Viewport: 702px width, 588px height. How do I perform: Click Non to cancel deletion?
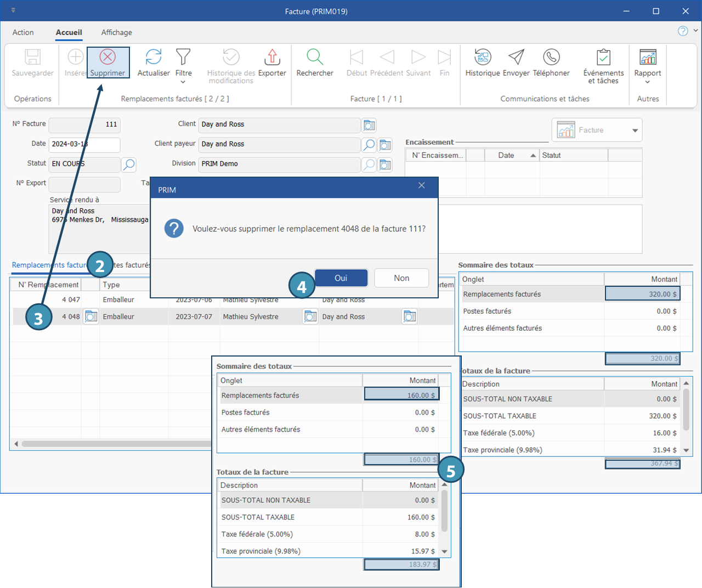(401, 278)
